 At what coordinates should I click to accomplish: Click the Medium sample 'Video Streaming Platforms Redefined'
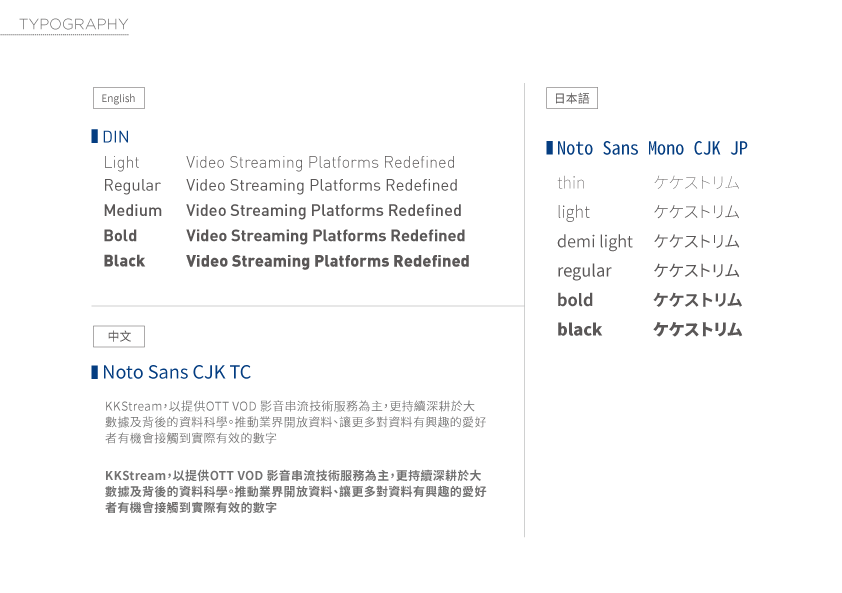(x=324, y=211)
